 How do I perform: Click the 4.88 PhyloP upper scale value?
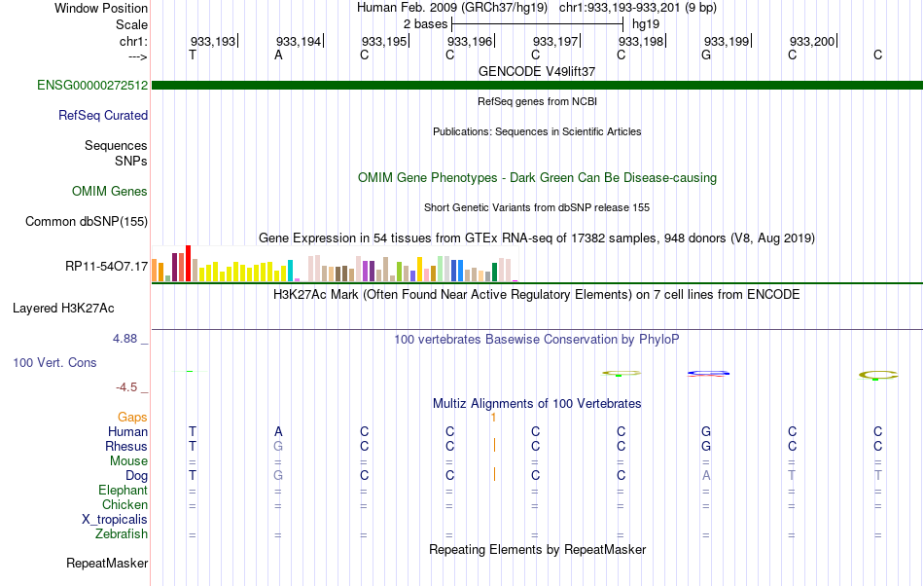pyautogui.click(x=124, y=339)
